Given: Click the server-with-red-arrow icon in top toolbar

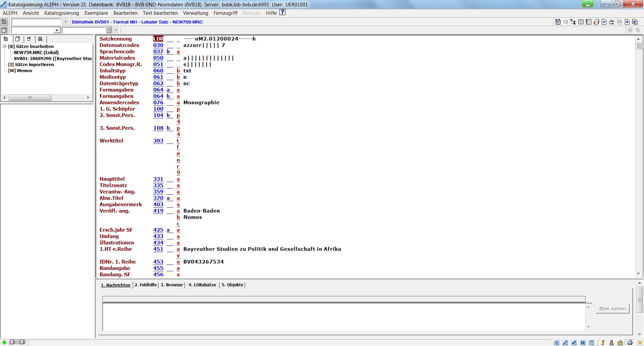Looking at the screenshot, I should point(596,22).
